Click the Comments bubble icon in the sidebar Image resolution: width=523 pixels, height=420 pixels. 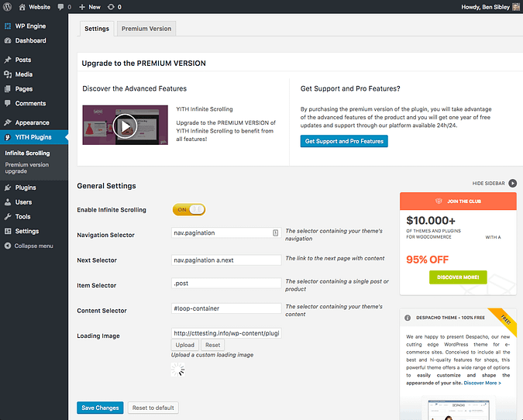[8, 103]
